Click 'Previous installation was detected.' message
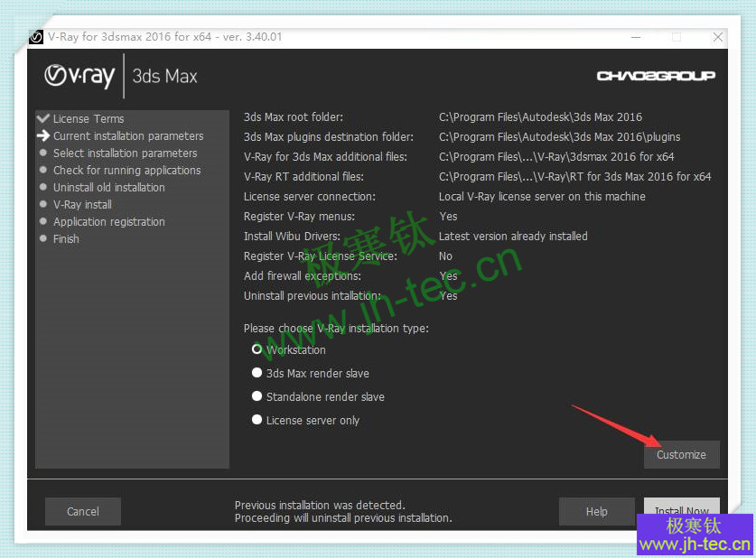The height and width of the screenshot is (558, 756). (x=320, y=505)
